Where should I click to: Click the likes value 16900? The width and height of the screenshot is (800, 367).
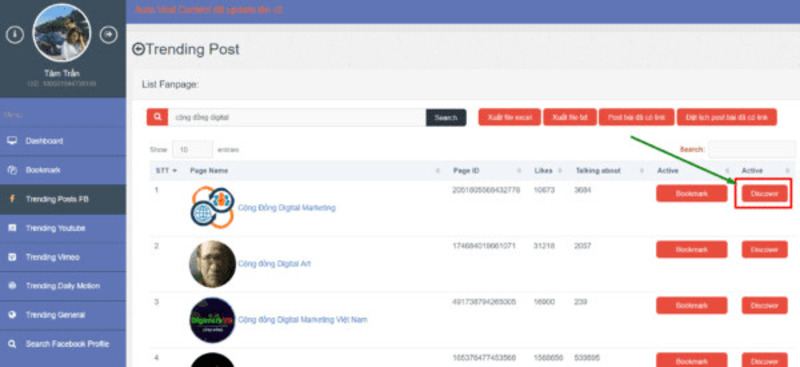tap(545, 302)
